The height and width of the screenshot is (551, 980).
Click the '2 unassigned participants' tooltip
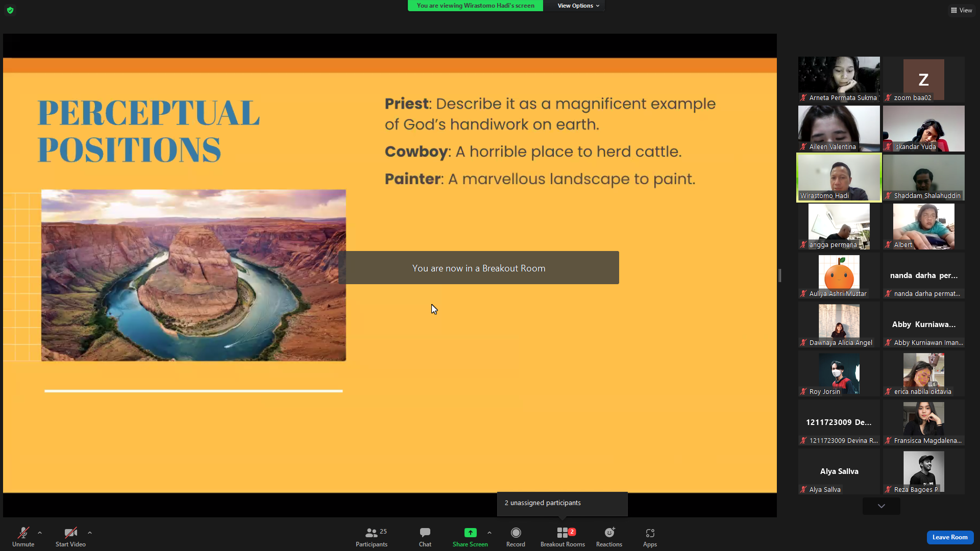pyautogui.click(x=562, y=503)
